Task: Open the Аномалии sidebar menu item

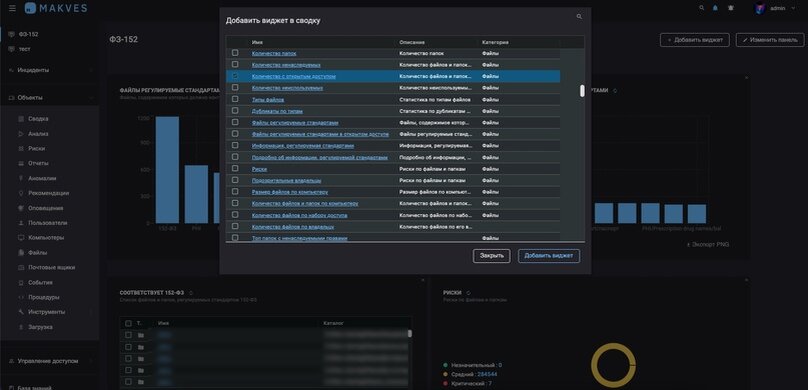Action: pos(42,178)
